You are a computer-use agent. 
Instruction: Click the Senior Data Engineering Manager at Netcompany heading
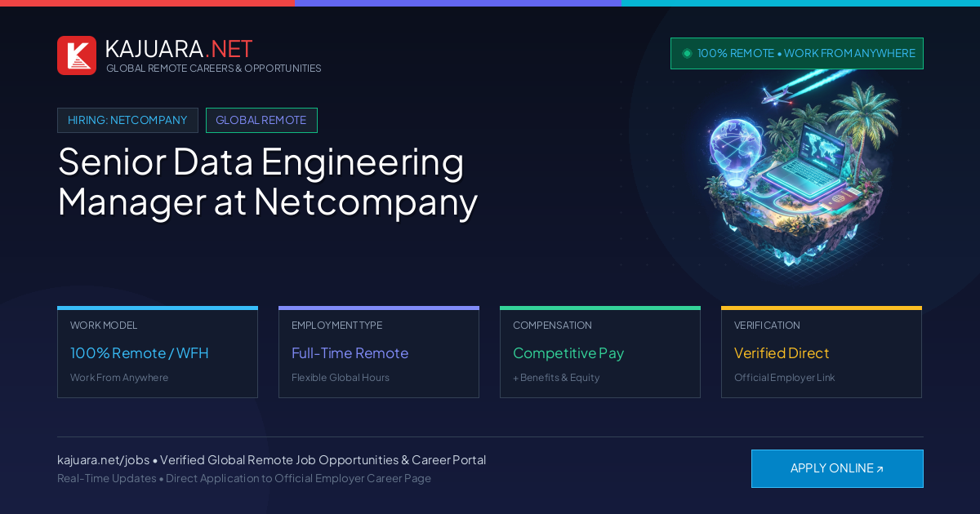[x=268, y=181]
